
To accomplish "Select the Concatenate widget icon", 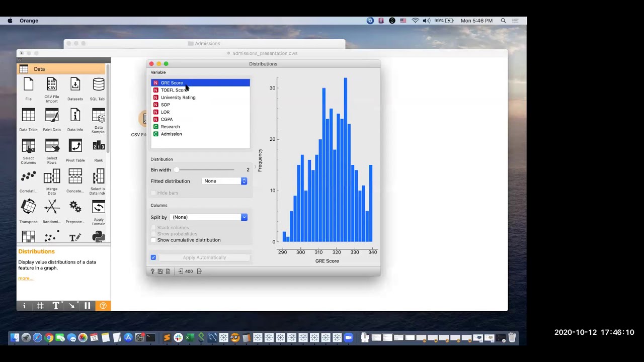I will [75, 176].
